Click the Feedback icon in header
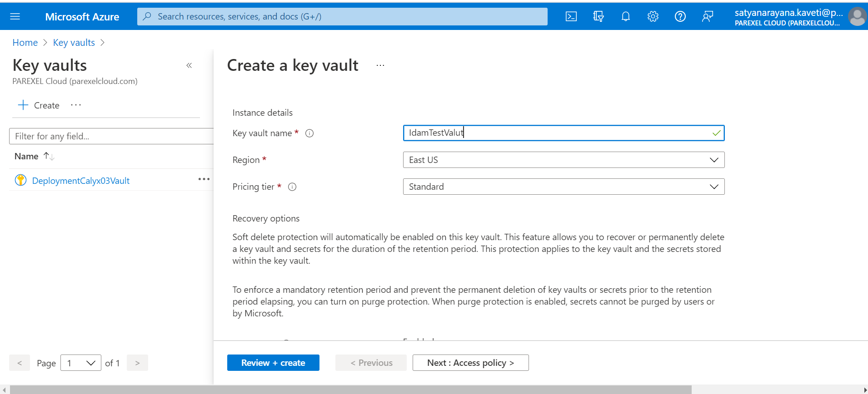 tap(708, 17)
